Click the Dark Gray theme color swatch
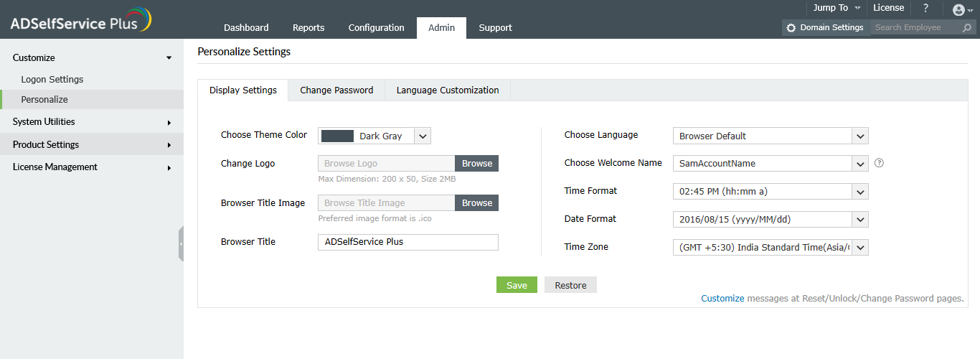 (x=337, y=136)
